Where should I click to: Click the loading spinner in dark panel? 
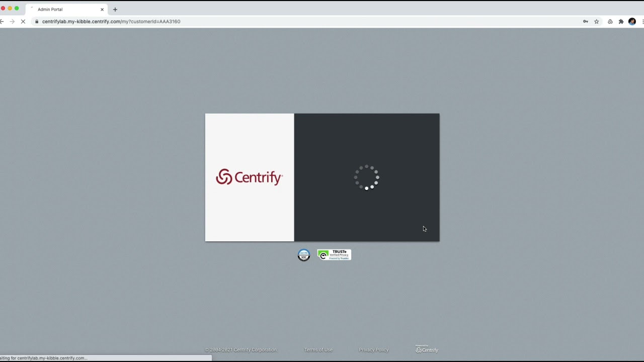tap(367, 177)
